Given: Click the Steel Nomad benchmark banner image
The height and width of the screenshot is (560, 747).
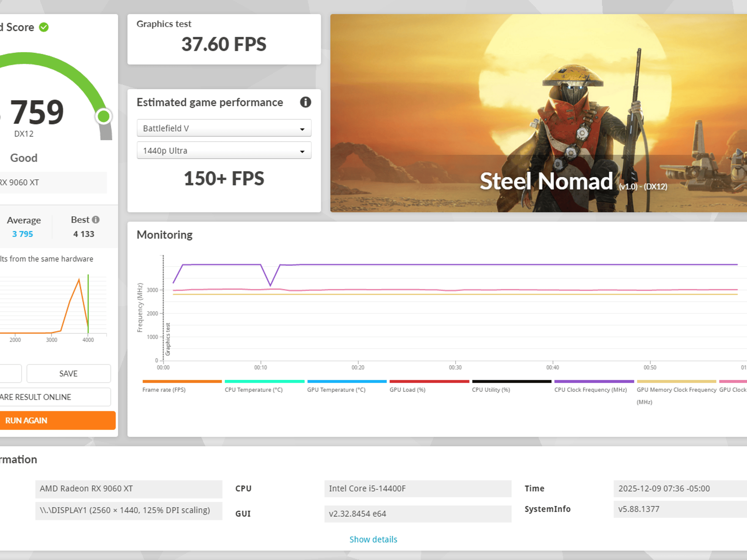Looking at the screenshot, I should (x=538, y=113).
